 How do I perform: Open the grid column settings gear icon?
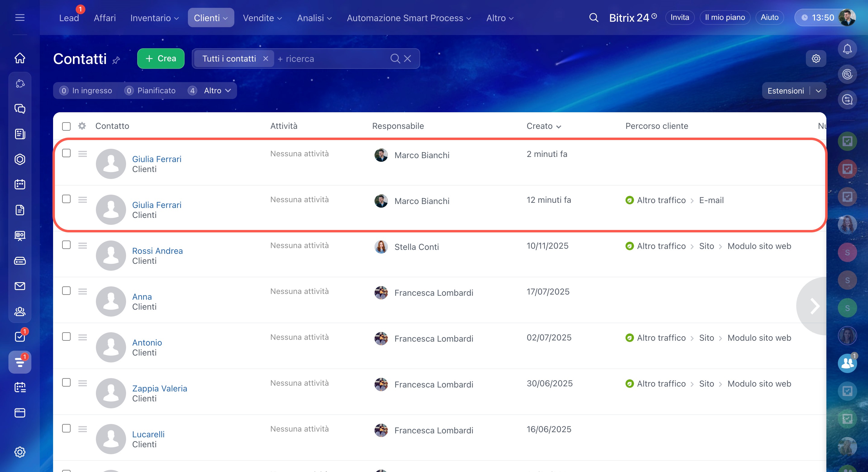[82, 126]
